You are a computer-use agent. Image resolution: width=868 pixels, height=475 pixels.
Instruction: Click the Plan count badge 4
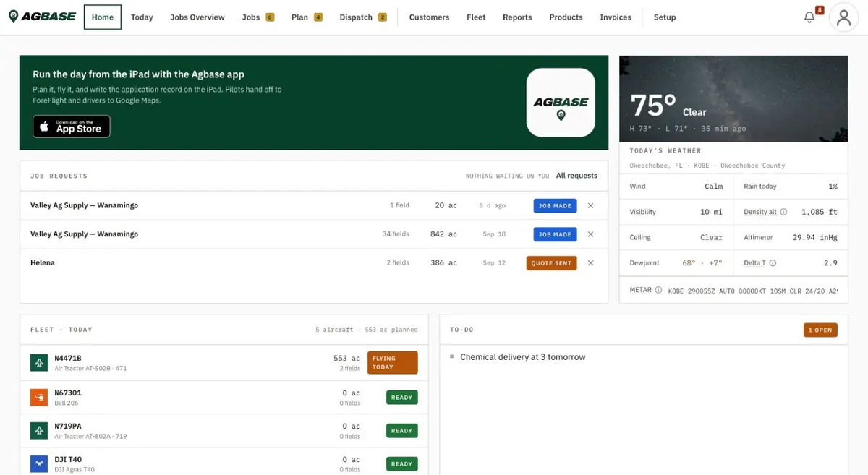click(x=318, y=17)
